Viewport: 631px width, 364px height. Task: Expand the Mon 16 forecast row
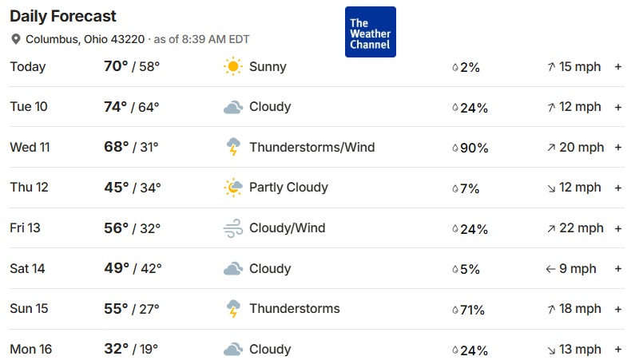coord(618,349)
